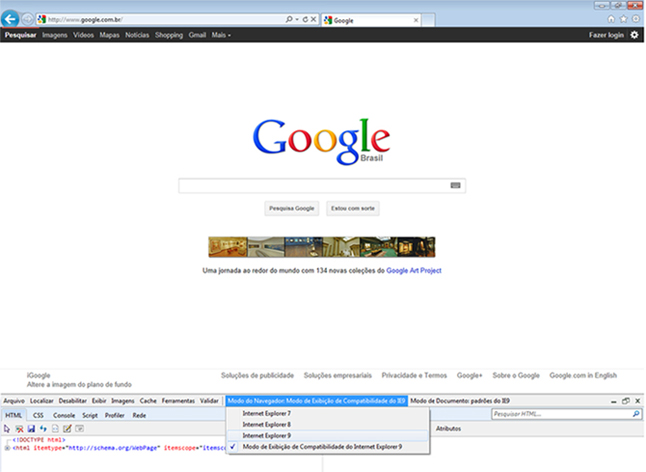Open the Validar menu

pyautogui.click(x=209, y=401)
